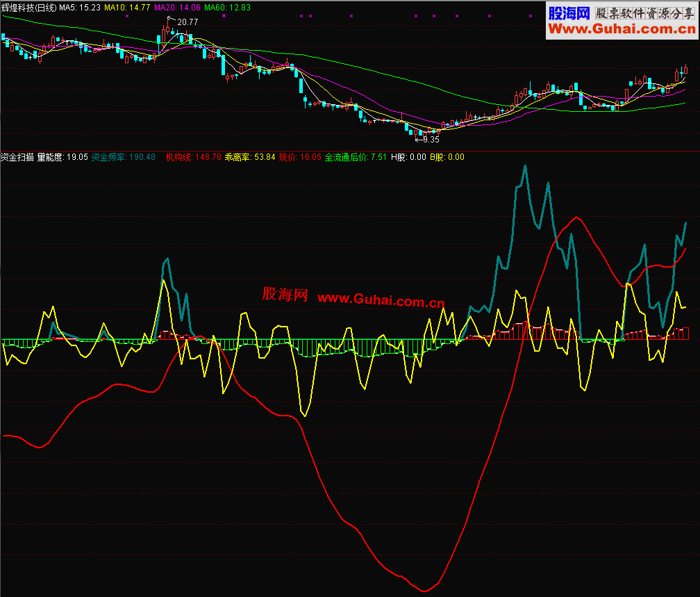Viewport: 700px width, 597px height.
Task: Open the Www.Guhai.com.cn link in the top banner
Action: pyautogui.click(x=622, y=29)
